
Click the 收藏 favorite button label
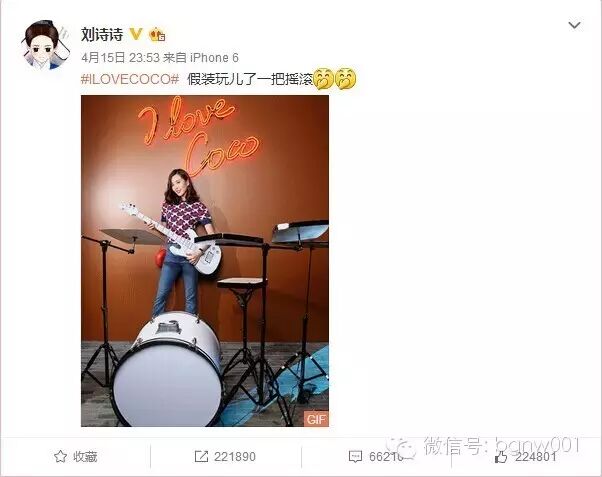(x=85, y=457)
